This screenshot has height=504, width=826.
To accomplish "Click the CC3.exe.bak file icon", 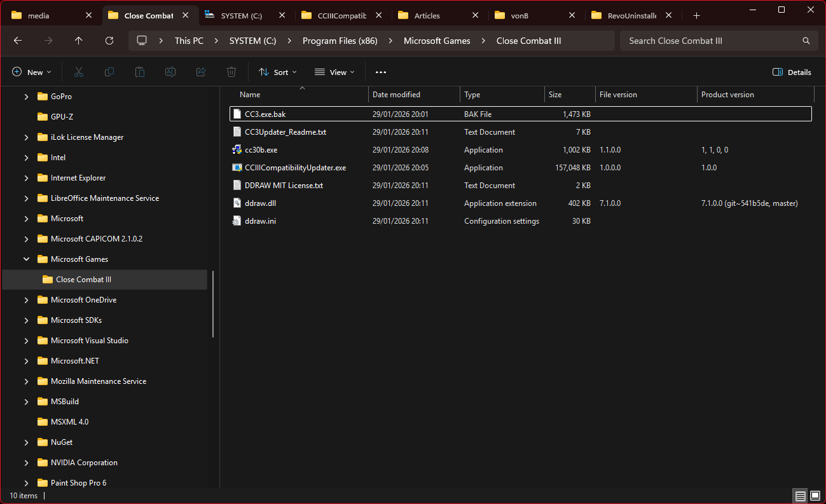I will tap(237, 114).
